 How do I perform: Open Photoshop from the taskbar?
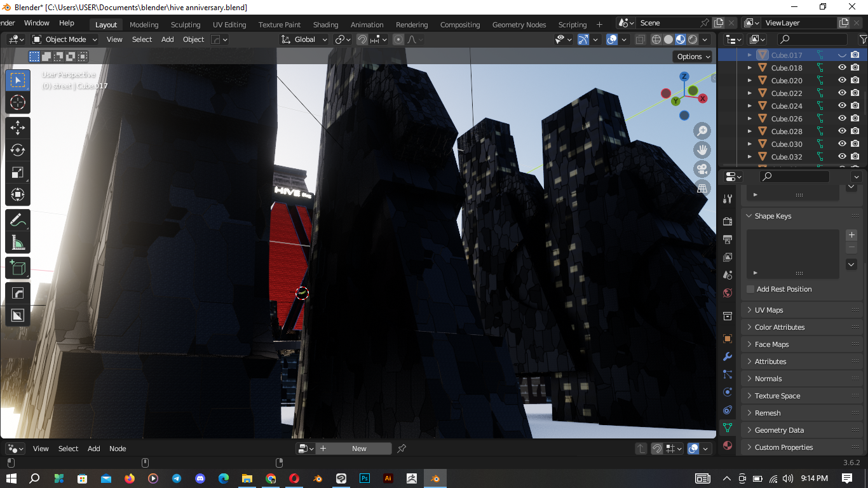point(365,478)
